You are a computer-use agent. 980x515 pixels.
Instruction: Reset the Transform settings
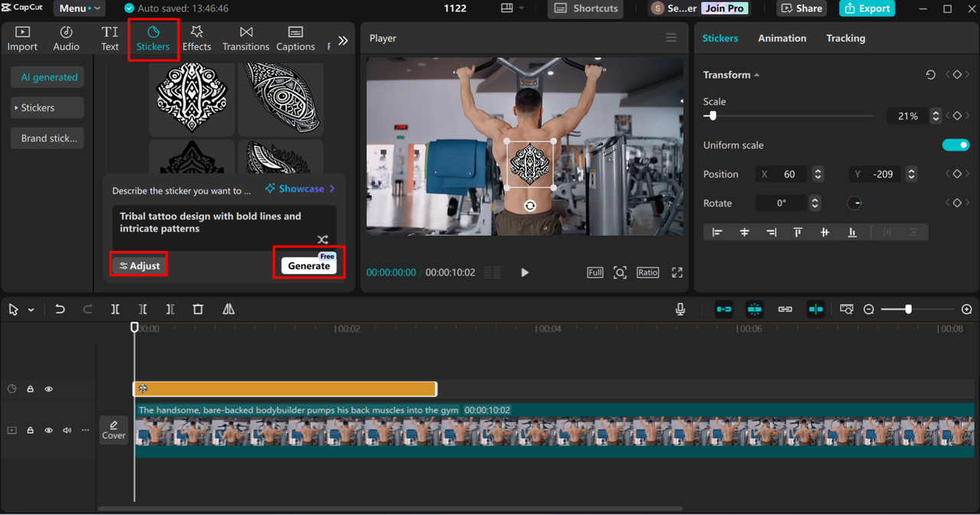click(x=930, y=75)
